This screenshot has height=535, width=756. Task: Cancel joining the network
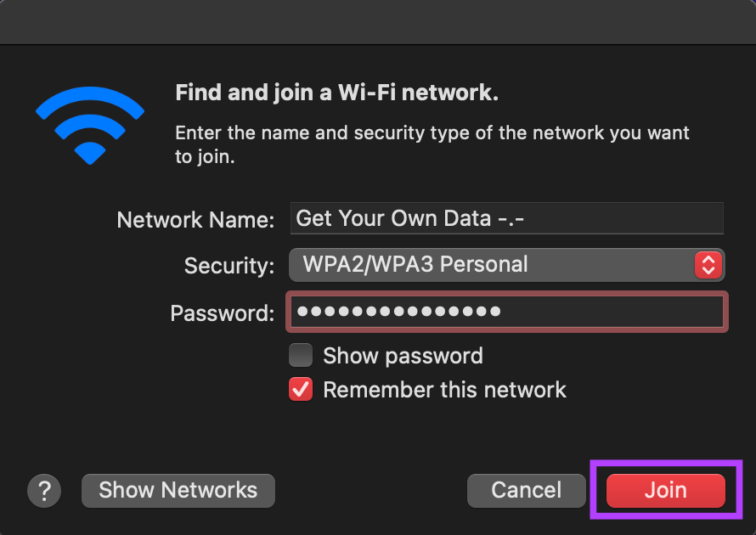[526, 490]
